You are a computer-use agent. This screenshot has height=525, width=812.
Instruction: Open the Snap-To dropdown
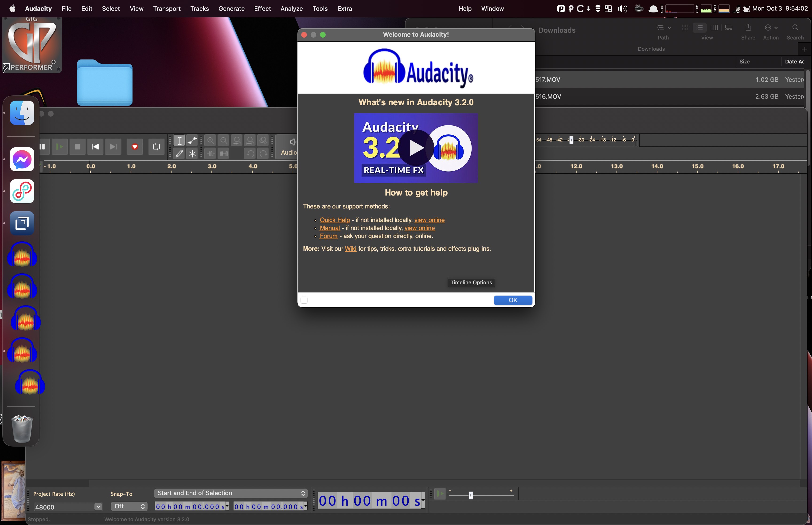[x=129, y=506]
